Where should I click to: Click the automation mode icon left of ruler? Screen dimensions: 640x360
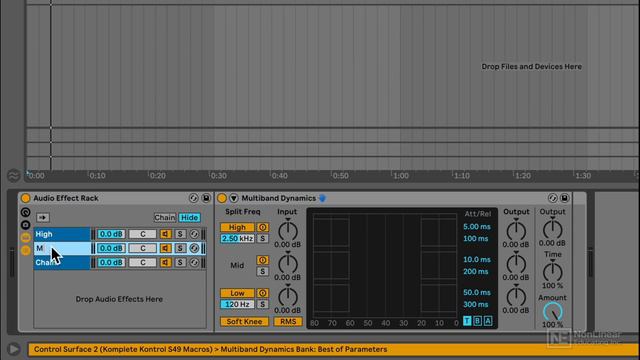click(x=13, y=176)
